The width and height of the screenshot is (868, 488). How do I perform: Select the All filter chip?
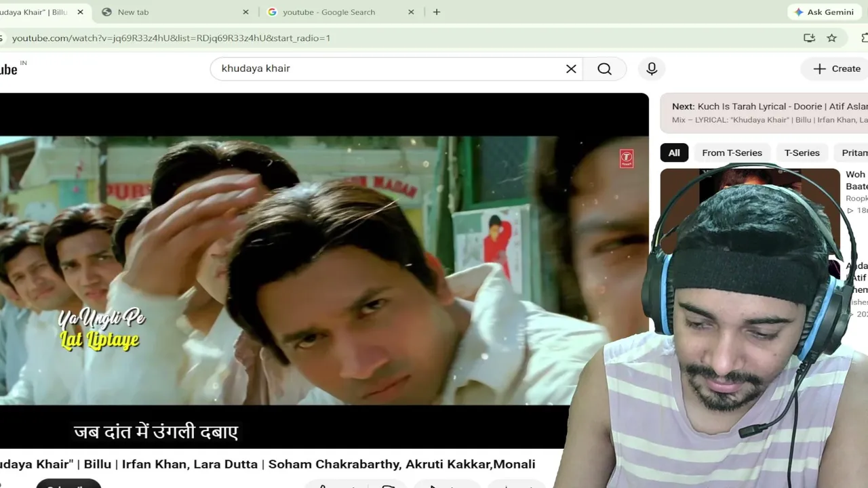tap(674, 152)
